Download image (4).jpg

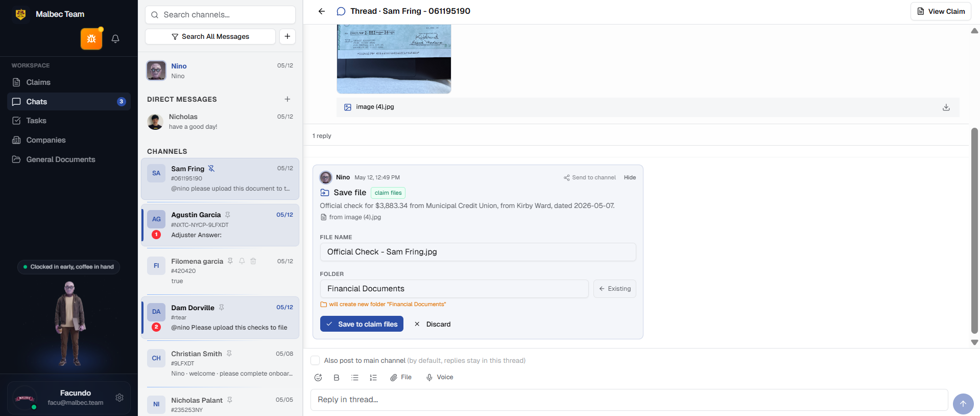click(x=946, y=107)
